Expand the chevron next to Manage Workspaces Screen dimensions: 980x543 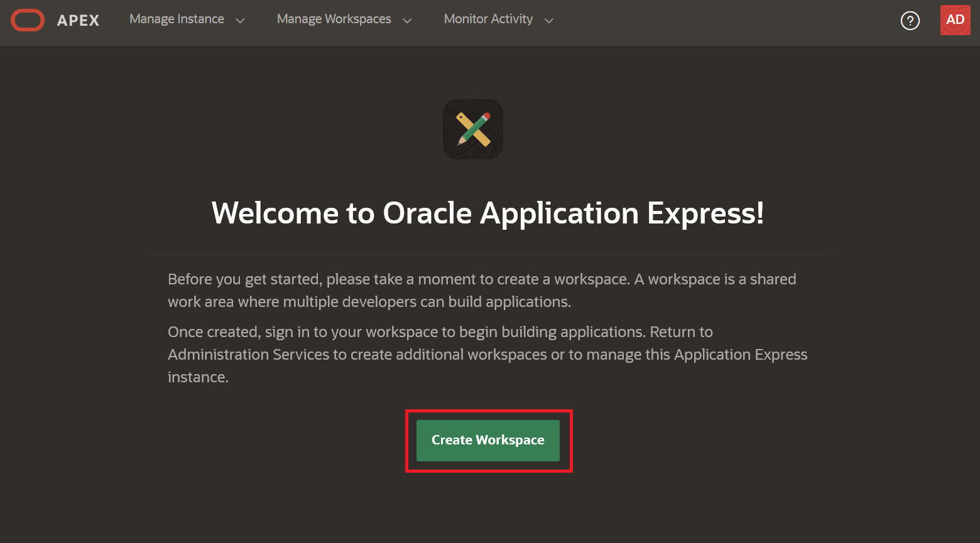point(407,21)
